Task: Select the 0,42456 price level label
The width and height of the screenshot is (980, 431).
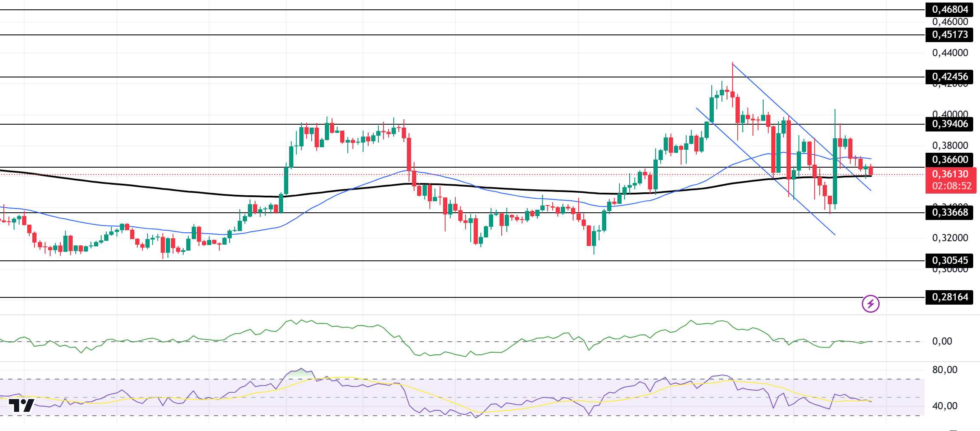Action: point(949,77)
